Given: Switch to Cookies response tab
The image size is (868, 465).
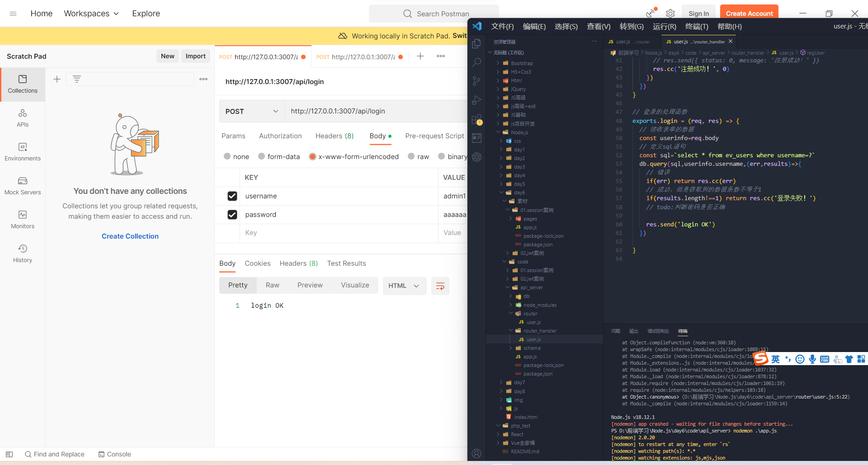Looking at the screenshot, I should 258,263.
